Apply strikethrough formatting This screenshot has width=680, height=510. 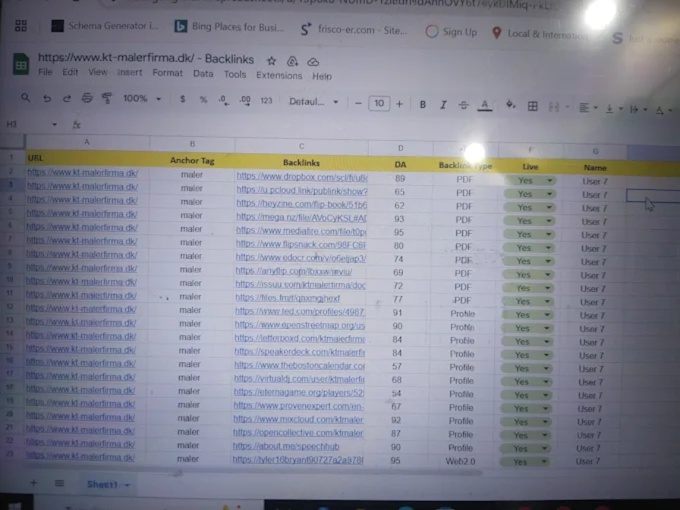click(463, 105)
